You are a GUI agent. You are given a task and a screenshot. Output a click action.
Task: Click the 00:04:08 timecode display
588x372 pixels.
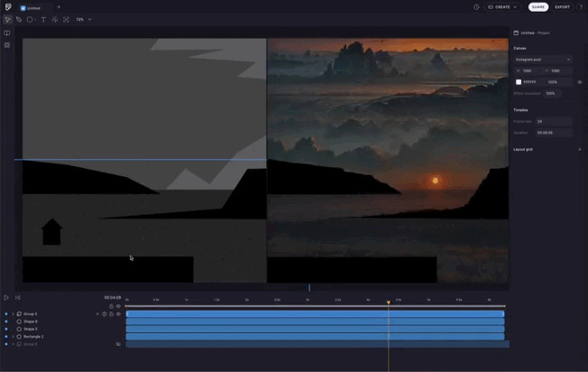tap(113, 297)
